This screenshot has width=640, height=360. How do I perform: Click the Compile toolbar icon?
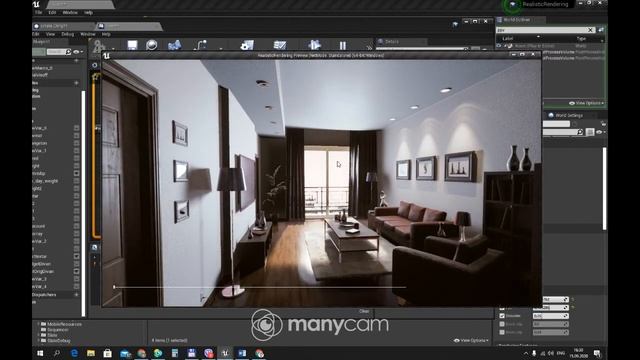[x=99, y=46]
